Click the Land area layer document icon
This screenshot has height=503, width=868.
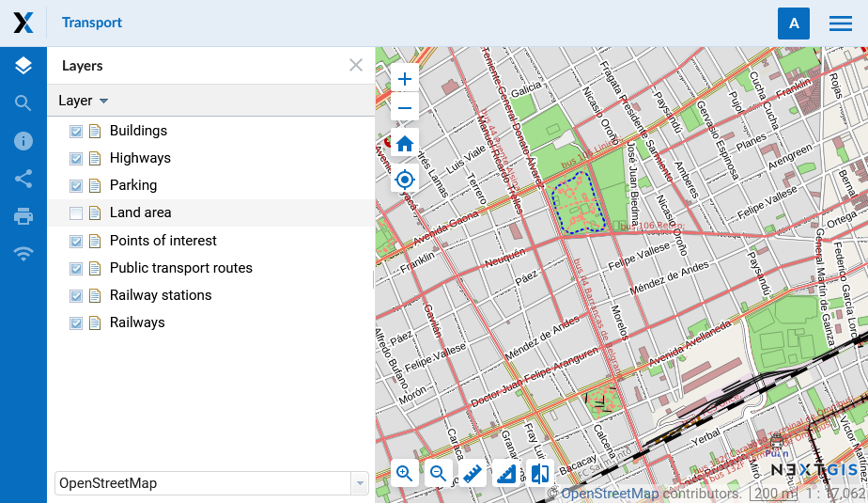click(95, 212)
